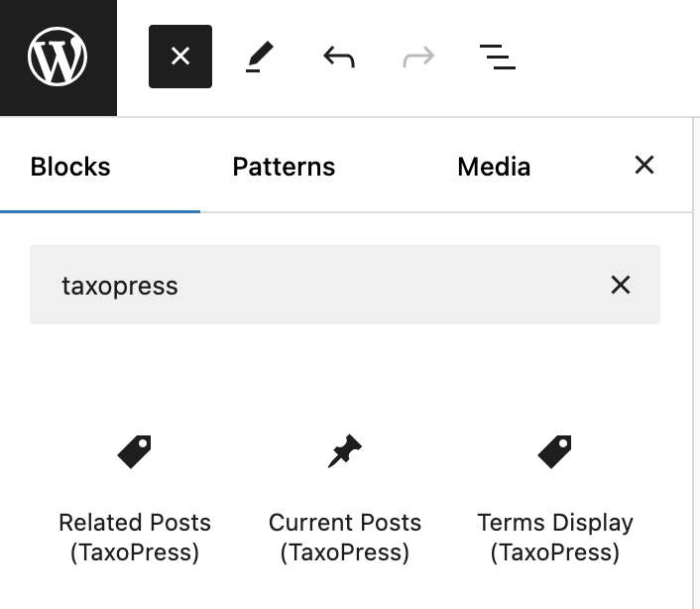Viewport: 700px width, 609px height.
Task: Click the greyed Redo arrow
Action: [418, 57]
